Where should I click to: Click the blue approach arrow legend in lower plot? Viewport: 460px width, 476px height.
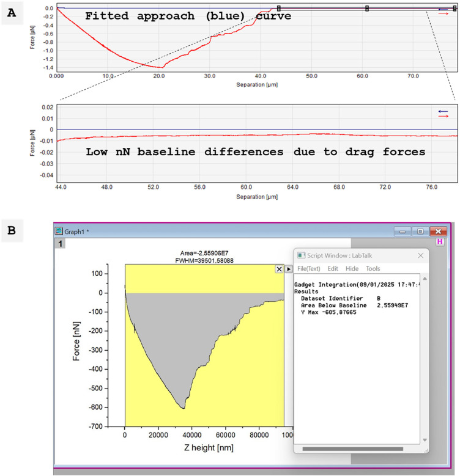[x=443, y=111]
